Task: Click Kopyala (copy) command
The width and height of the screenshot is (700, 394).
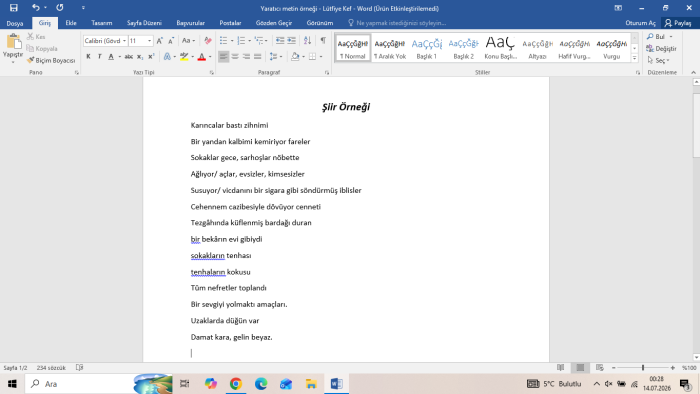Action: pyautogui.click(x=42, y=48)
